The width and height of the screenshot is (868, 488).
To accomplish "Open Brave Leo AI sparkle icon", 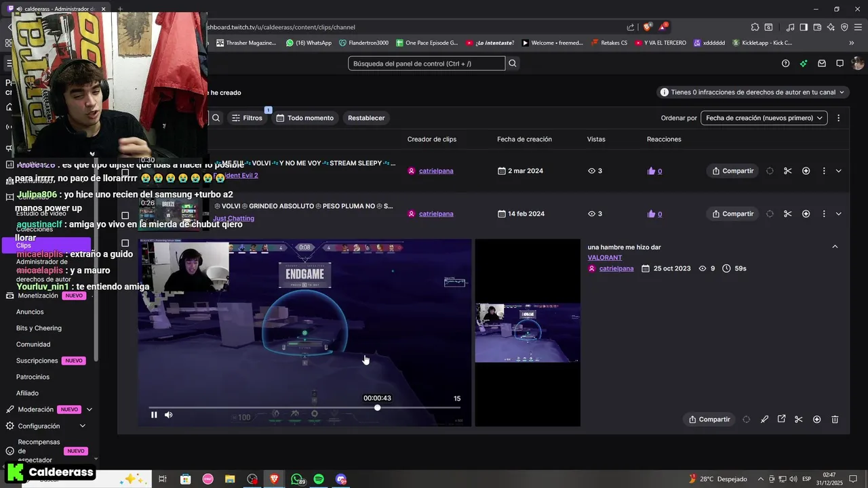I will click(x=831, y=27).
